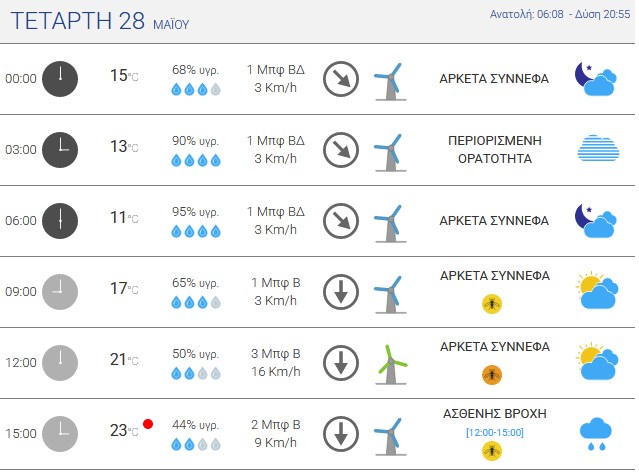Click the sun and cloud icon at 09:00

coord(597,290)
